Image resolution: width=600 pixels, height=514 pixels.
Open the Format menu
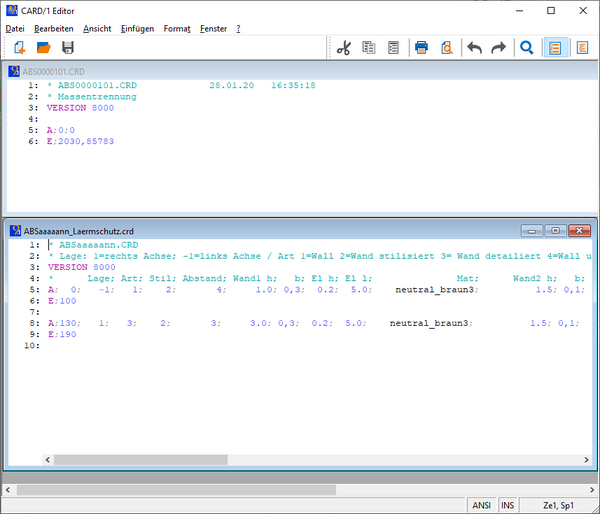tap(177, 29)
